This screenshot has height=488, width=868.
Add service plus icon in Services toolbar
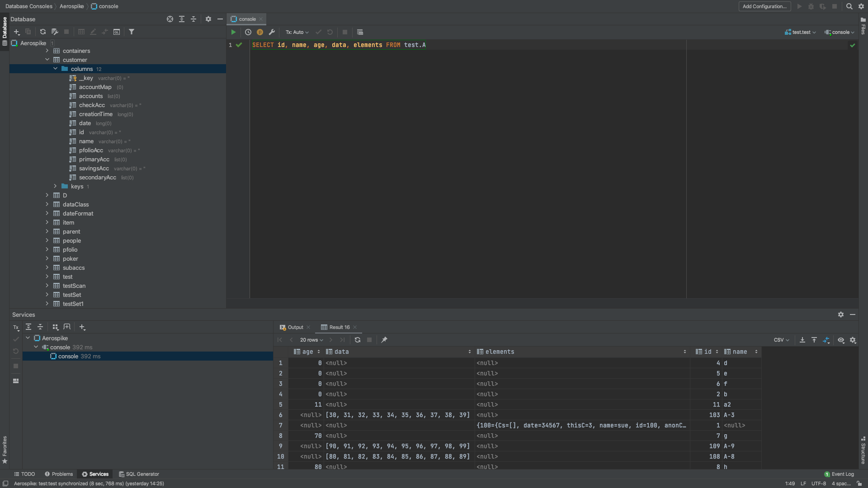coord(82,327)
